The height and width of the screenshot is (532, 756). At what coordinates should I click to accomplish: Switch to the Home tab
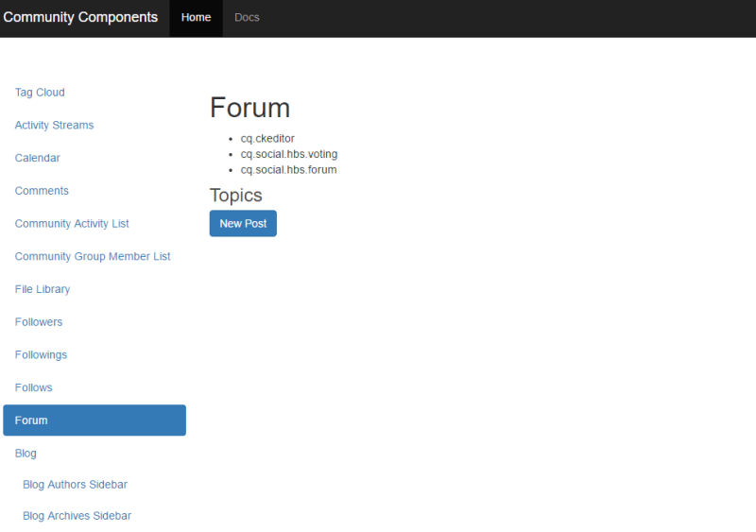pyautogui.click(x=196, y=18)
